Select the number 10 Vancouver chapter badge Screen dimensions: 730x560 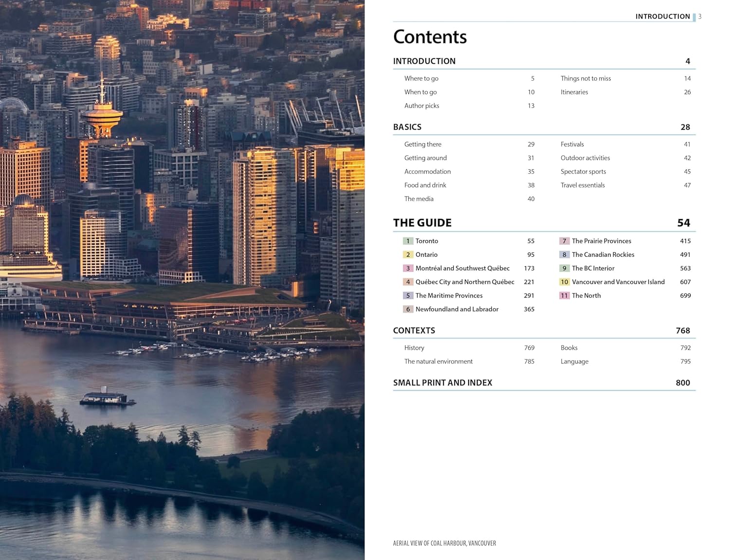click(x=564, y=282)
